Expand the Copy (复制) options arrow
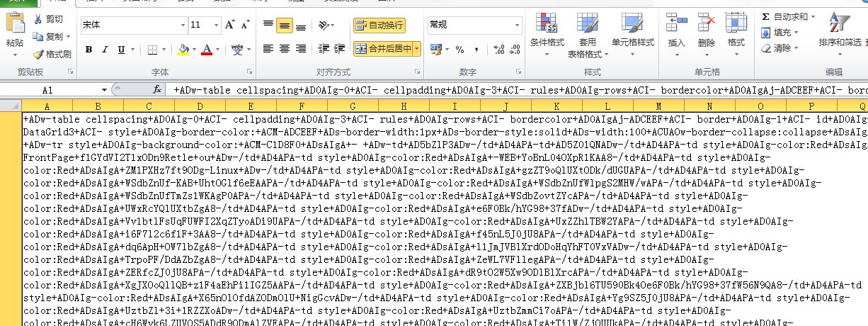 pyautogui.click(x=69, y=36)
